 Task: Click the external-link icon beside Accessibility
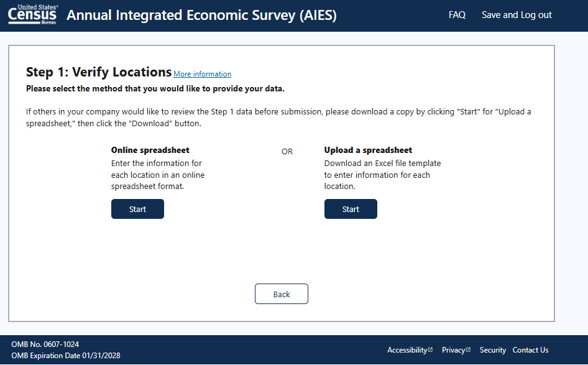point(430,349)
